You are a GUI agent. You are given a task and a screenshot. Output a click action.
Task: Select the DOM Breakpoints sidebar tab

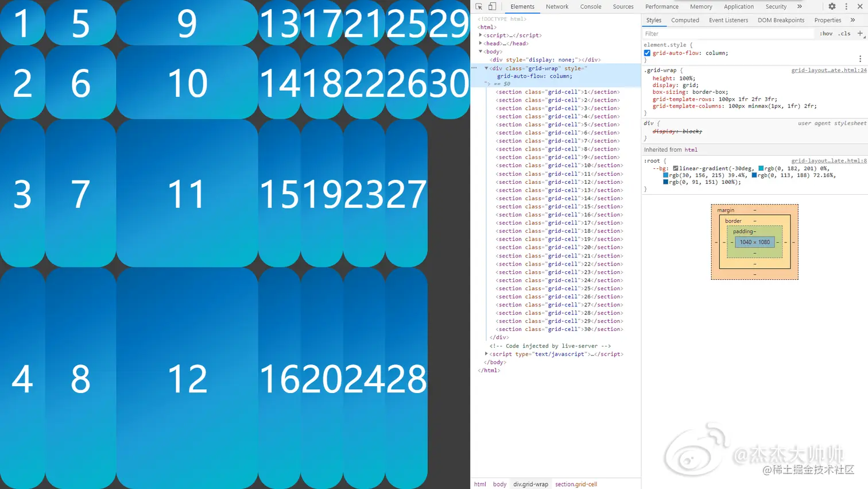[x=781, y=20]
